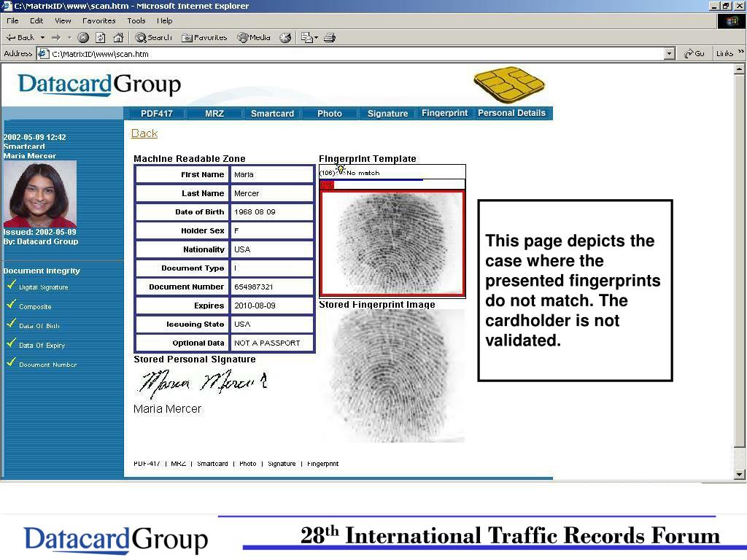Click the Back link on page
The image size is (747, 560).
tap(144, 133)
